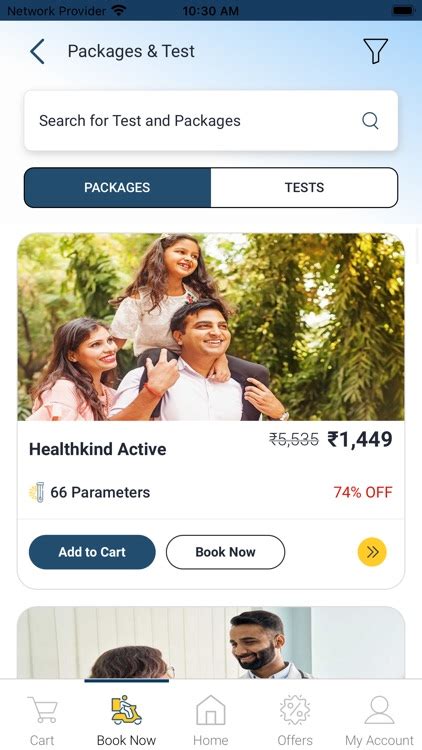Click the 74% OFF discount label

pyautogui.click(x=363, y=492)
